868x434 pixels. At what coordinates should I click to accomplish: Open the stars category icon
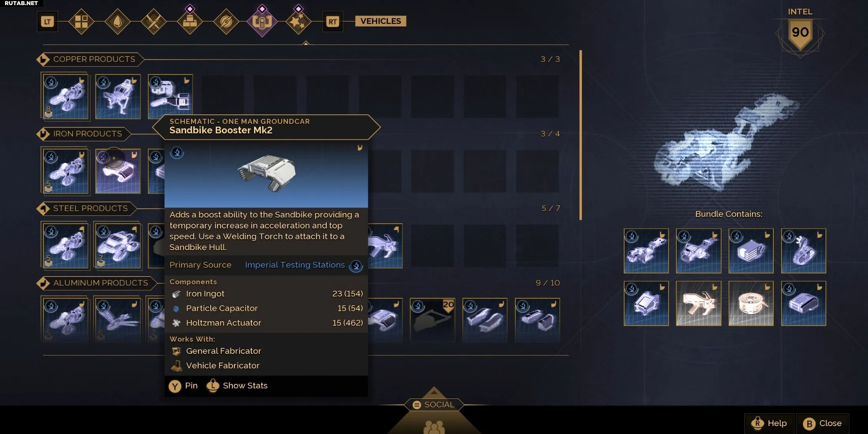pyautogui.click(x=298, y=22)
